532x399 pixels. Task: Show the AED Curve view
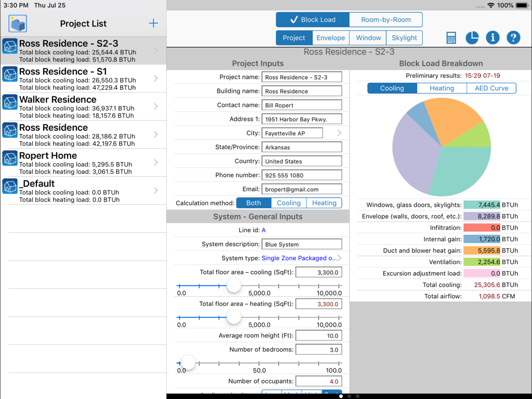click(x=491, y=88)
